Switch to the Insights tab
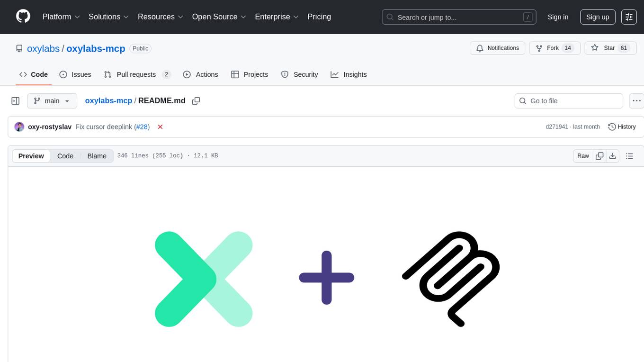The image size is (644, 362). (x=349, y=74)
